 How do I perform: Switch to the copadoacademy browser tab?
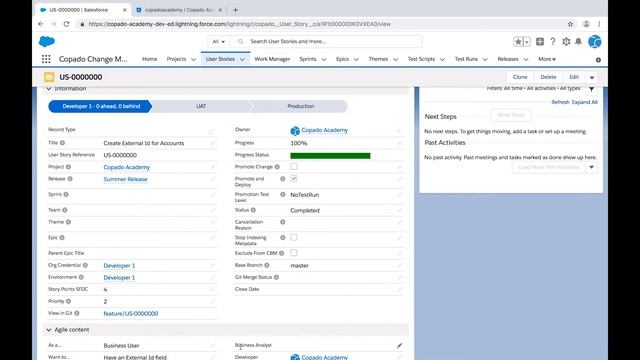180,10
